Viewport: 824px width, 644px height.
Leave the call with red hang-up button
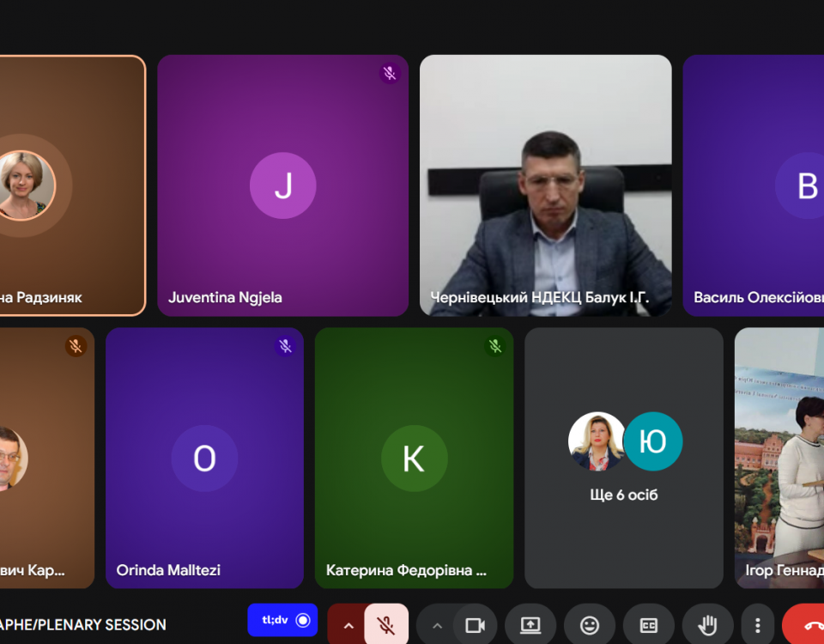[807, 625]
